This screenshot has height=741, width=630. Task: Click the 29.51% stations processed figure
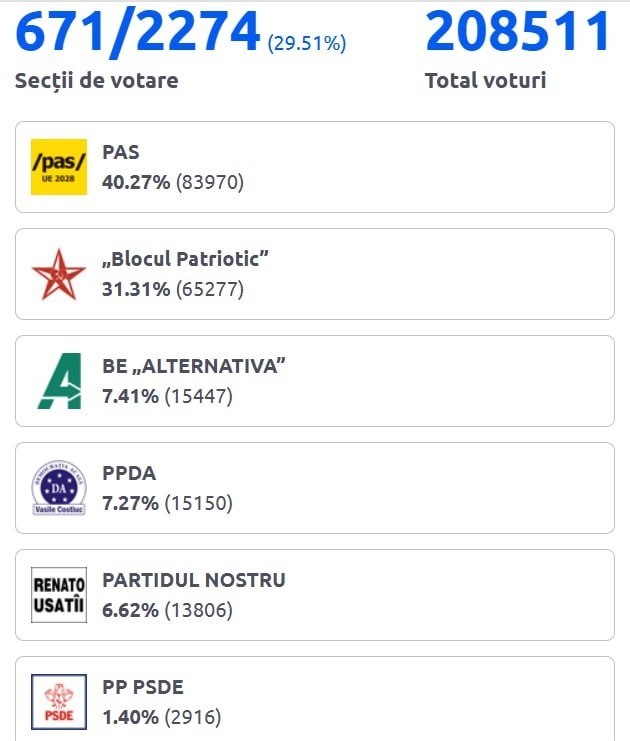click(x=307, y=43)
